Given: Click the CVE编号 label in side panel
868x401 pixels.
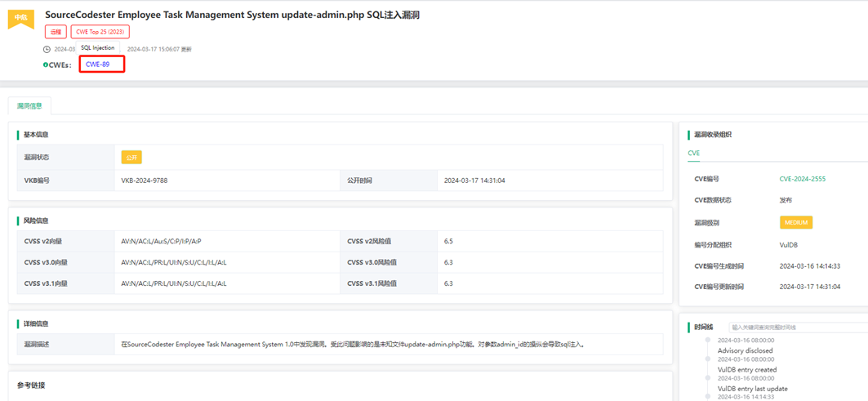Looking at the screenshot, I should click(x=706, y=179).
